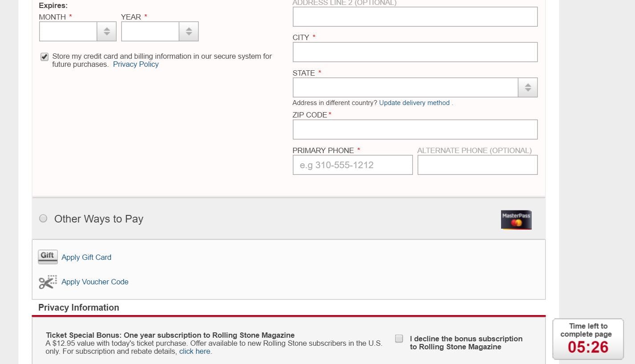The height and width of the screenshot is (364, 635).
Task: Select the Alternate Phone field
Action: [x=477, y=165]
